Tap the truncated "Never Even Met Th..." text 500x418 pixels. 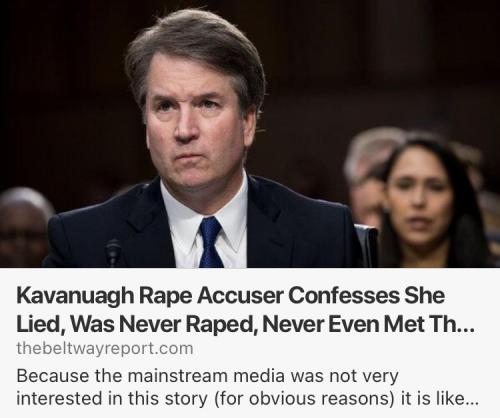368,324
